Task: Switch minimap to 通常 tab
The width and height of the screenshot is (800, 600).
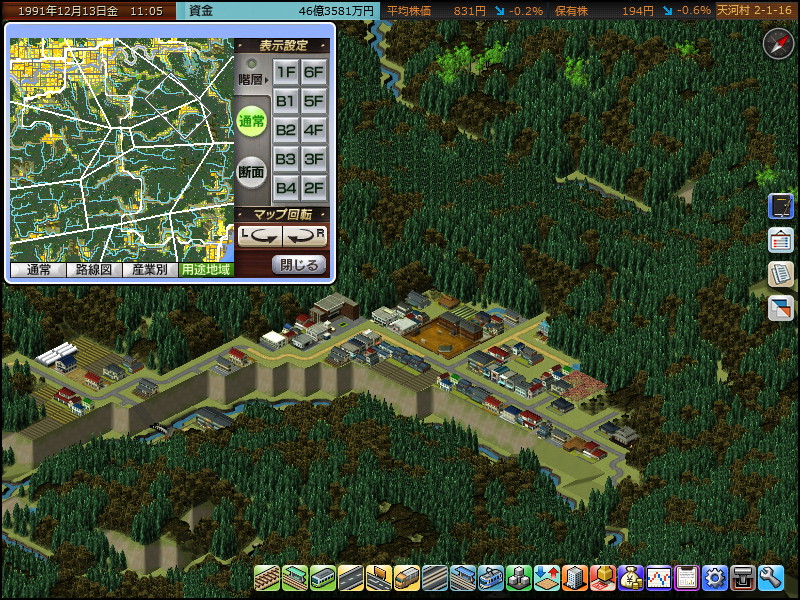Action: click(38, 269)
